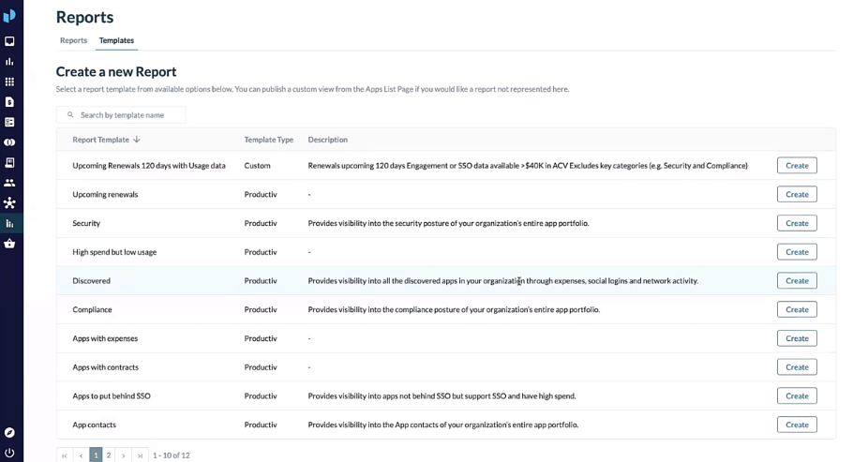Select the Templates tab
Screen dimensions: 868x462
pyautogui.click(x=116, y=40)
